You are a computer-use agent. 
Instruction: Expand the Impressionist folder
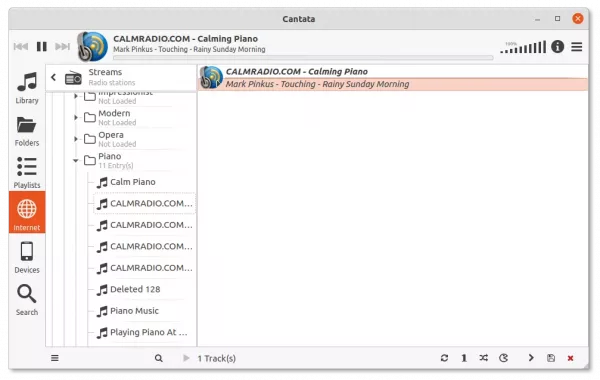pyautogui.click(x=76, y=96)
